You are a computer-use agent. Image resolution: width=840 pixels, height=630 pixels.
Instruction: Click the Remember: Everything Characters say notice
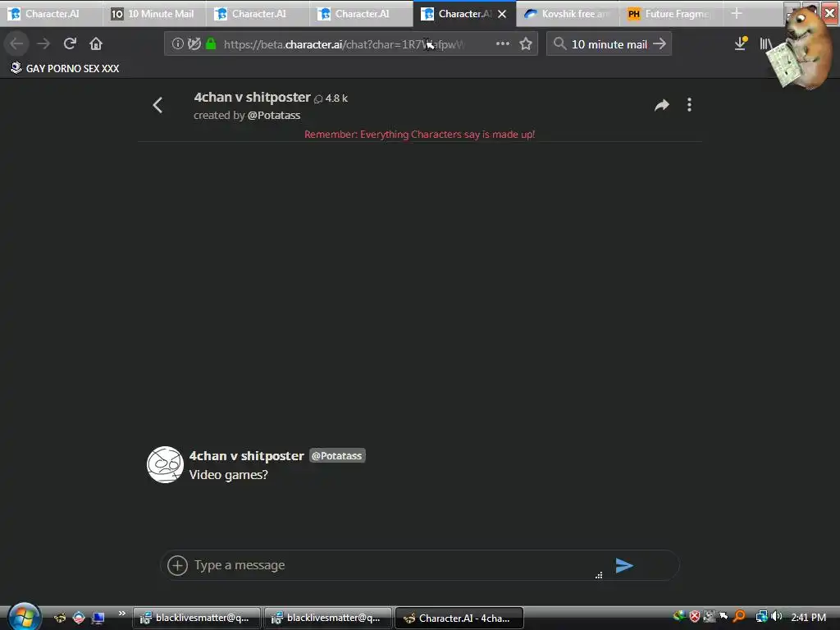[419, 135]
